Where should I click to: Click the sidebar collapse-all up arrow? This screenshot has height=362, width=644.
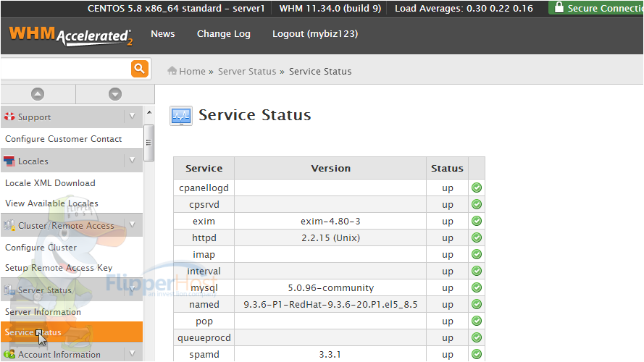point(38,94)
